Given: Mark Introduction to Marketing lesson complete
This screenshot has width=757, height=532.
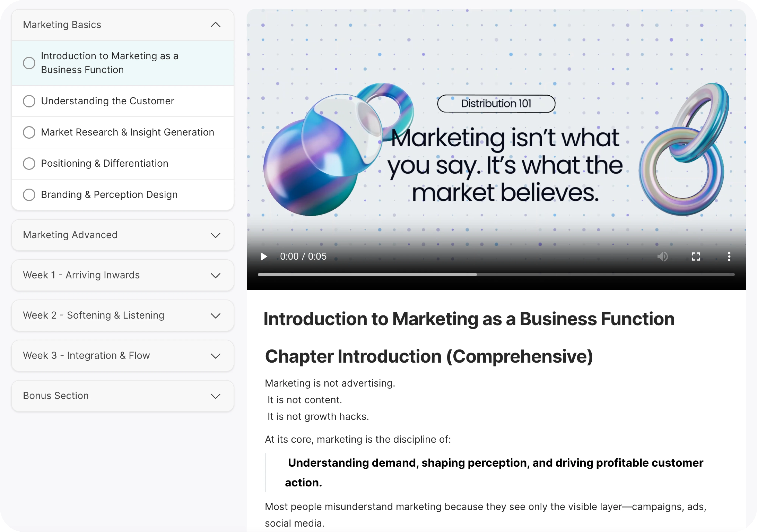Looking at the screenshot, I should [x=29, y=63].
